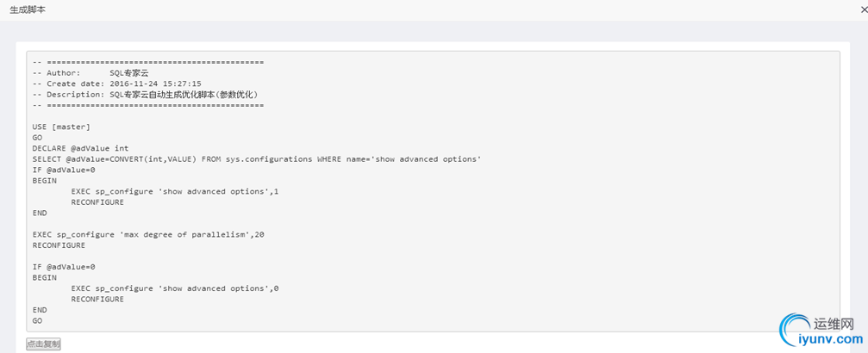Image resolution: width=868 pixels, height=353 pixels.
Task: Click the top comment separator line of equals signs
Action: coord(147,62)
